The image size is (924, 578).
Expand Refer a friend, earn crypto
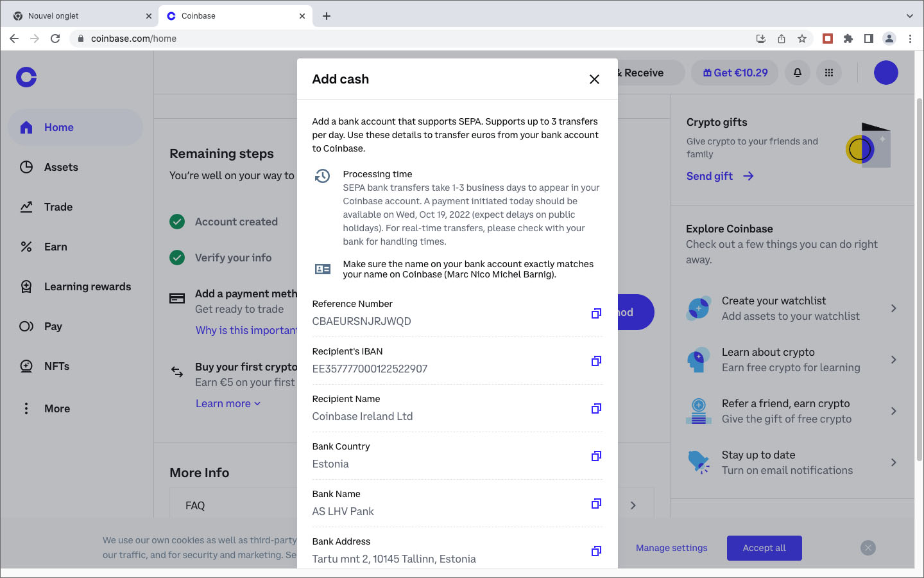[x=893, y=411]
